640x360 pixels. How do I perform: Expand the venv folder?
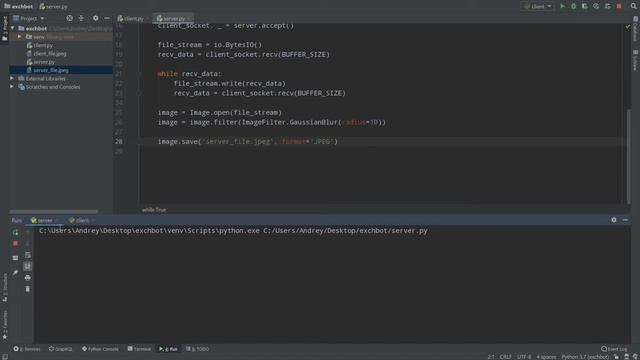(19, 37)
